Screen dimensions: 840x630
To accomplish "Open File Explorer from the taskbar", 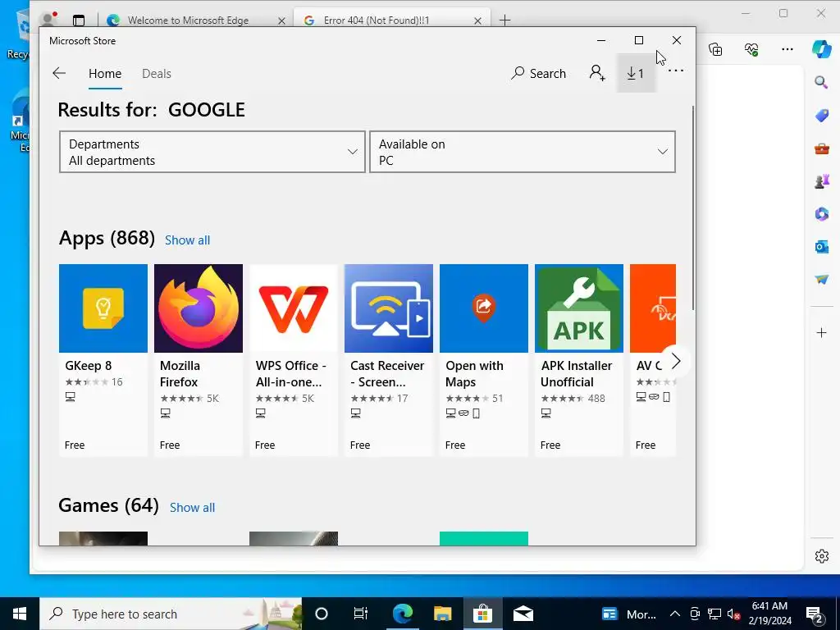I will 442,614.
